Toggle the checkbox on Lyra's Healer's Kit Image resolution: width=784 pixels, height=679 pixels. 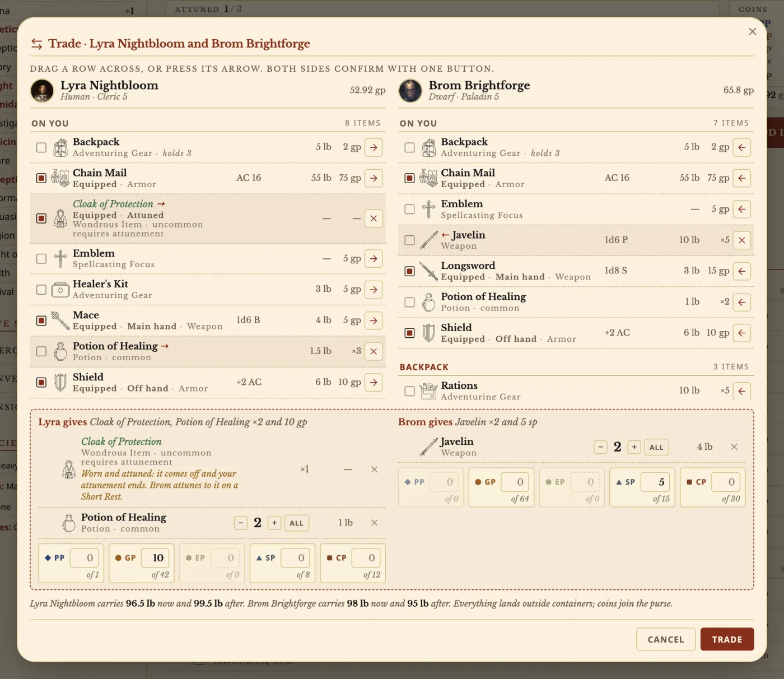click(x=41, y=290)
